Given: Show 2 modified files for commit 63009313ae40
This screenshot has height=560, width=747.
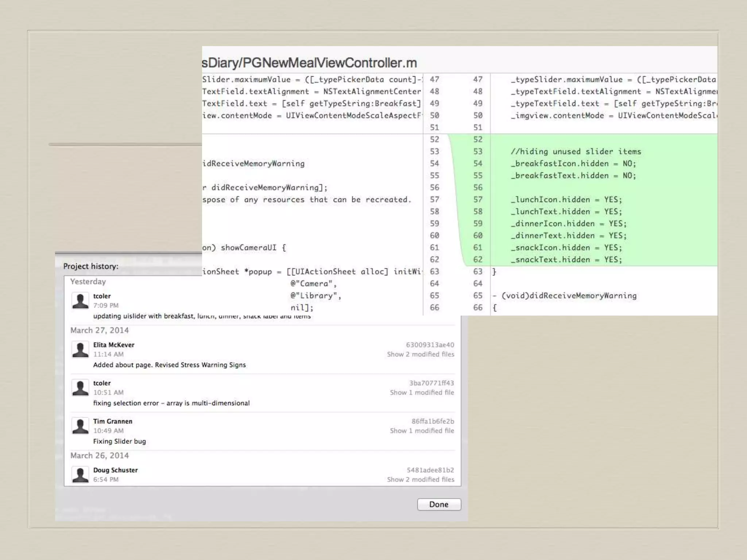Looking at the screenshot, I should click(420, 354).
